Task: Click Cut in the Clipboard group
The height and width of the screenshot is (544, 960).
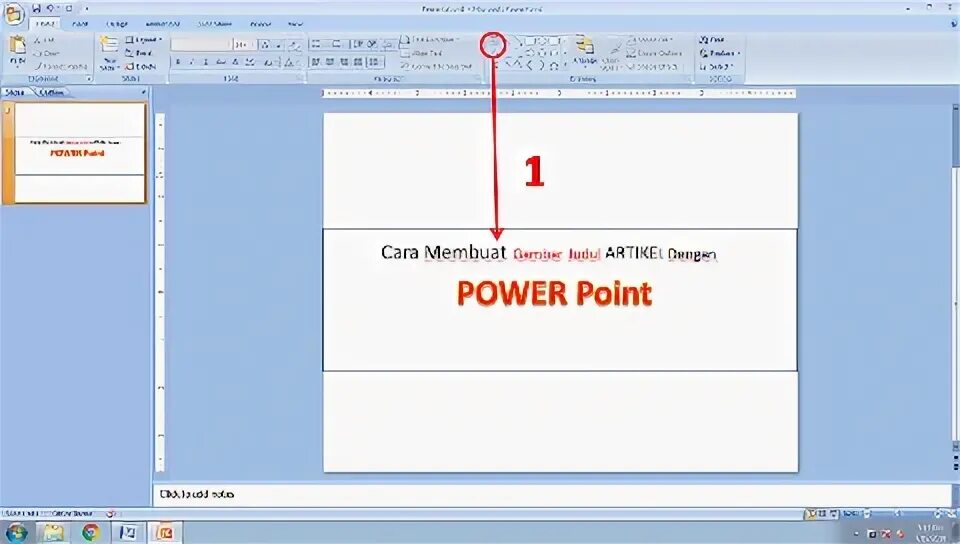Action: [x=45, y=39]
